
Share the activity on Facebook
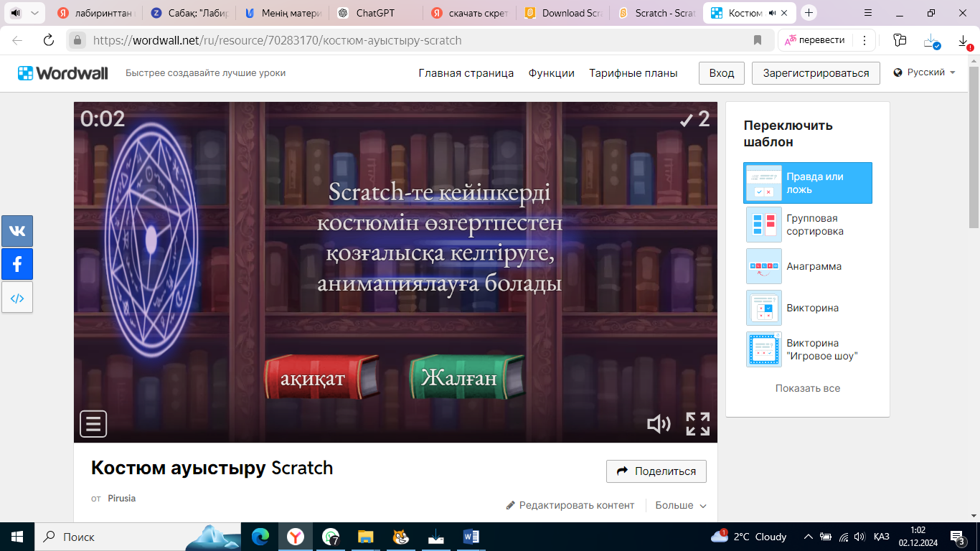[17, 264]
